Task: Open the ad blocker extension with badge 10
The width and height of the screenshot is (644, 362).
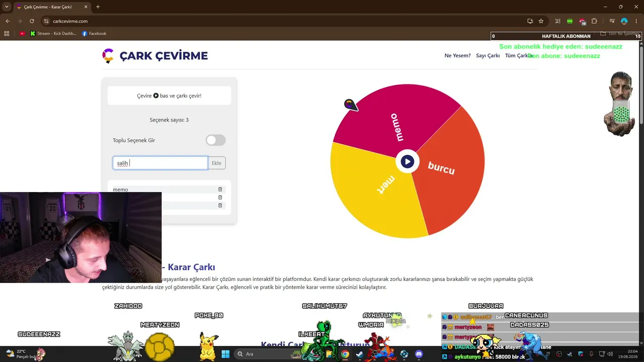Action: (x=582, y=21)
